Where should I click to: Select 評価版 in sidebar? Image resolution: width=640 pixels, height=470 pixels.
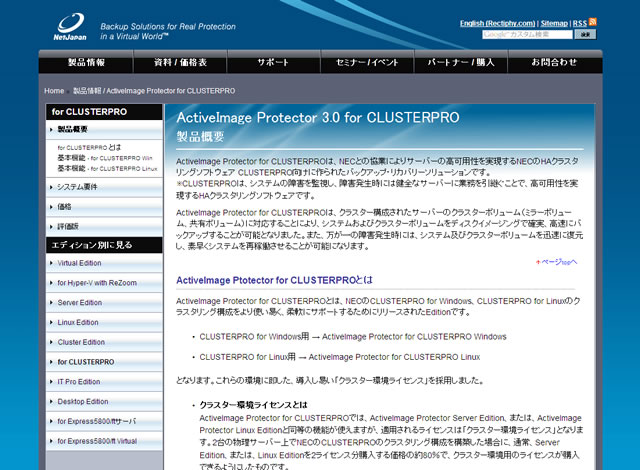pos(104,227)
